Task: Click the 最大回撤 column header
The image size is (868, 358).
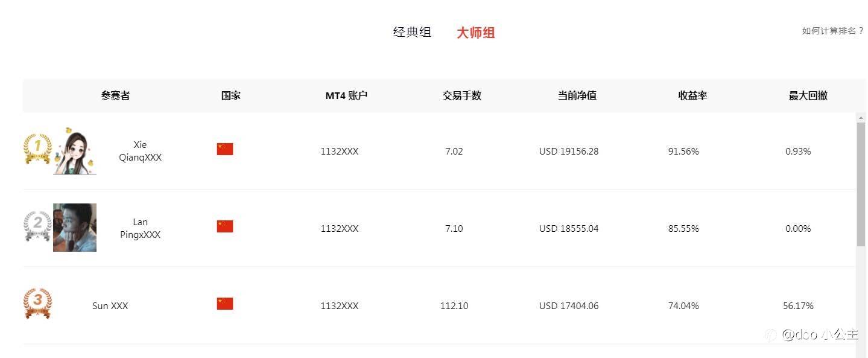Action: tap(808, 95)
